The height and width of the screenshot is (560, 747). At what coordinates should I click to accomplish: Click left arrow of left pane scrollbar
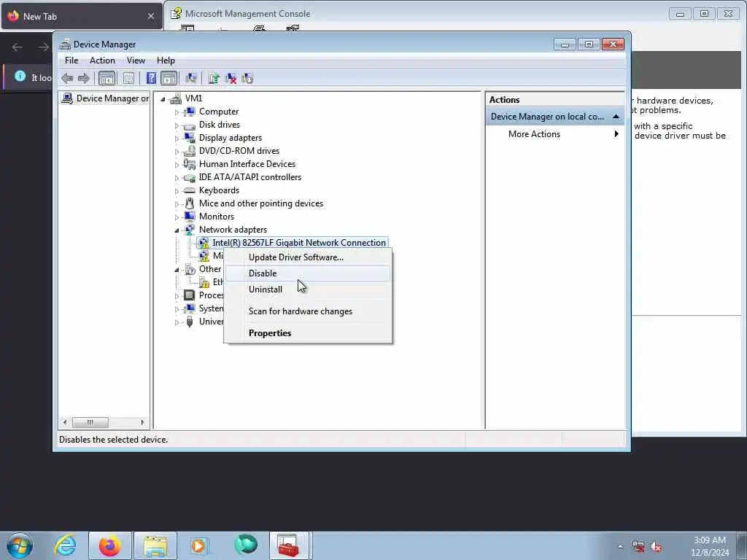65,422
